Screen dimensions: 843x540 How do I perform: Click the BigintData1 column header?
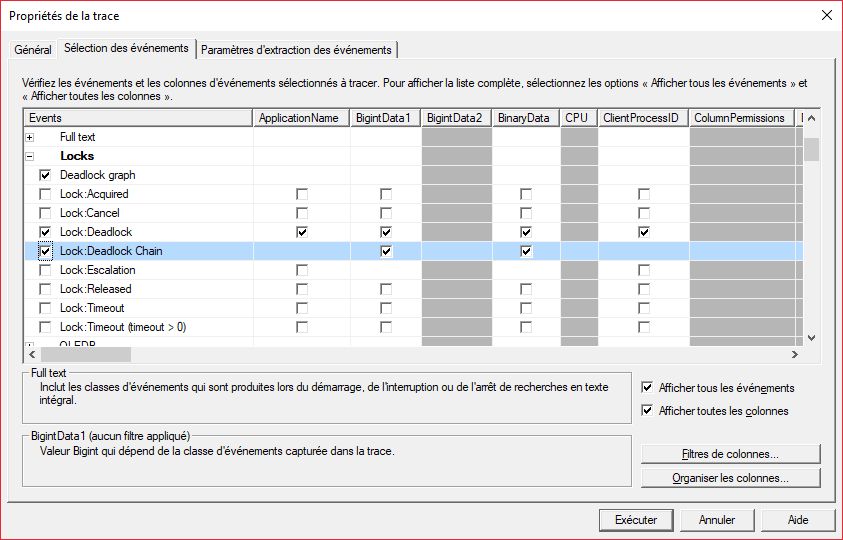click(385, 118)
